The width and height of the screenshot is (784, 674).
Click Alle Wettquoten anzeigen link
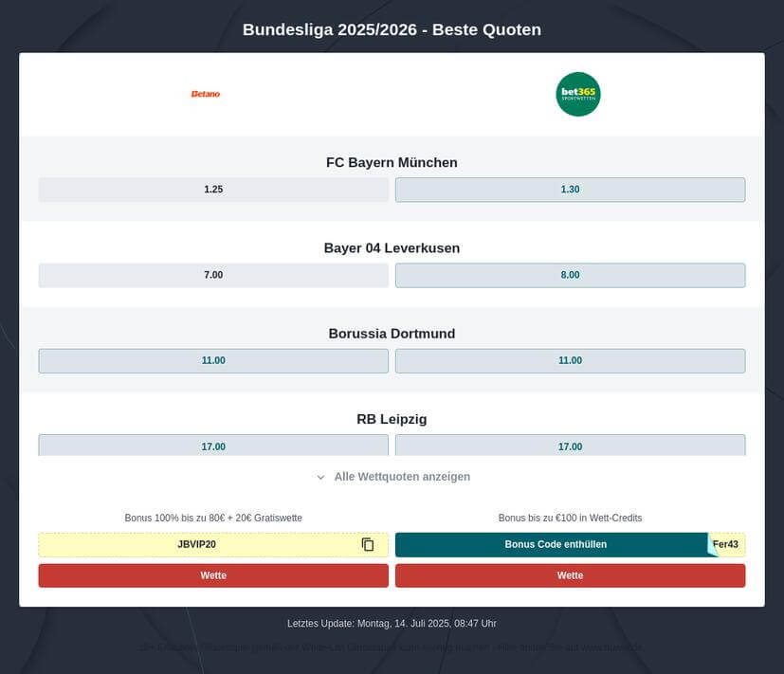point(402,477)
